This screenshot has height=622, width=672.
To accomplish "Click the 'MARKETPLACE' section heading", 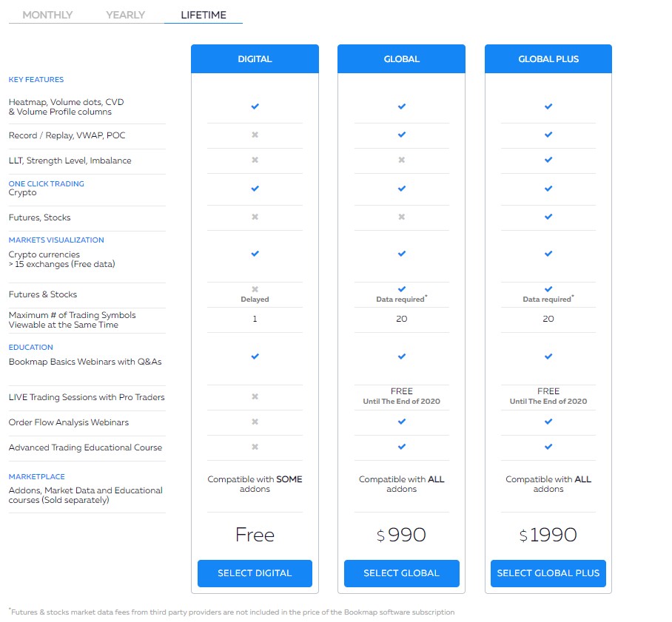I will (37, 477).
